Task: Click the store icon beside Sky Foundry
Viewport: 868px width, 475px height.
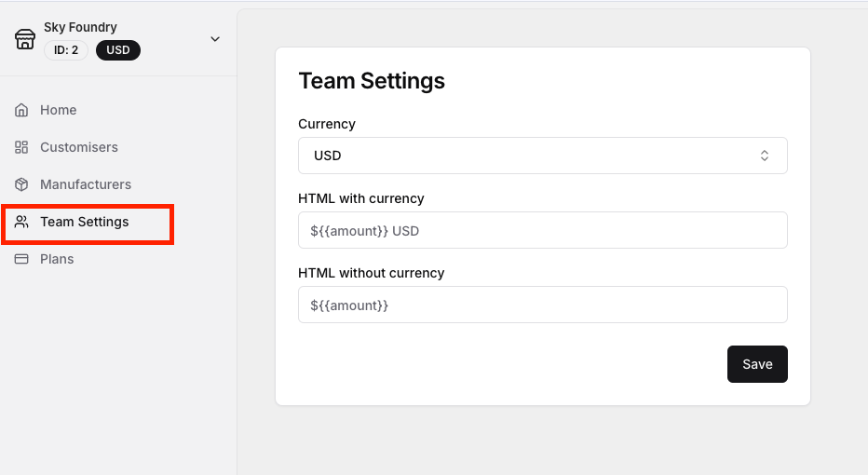Action: tap(25, 39)
